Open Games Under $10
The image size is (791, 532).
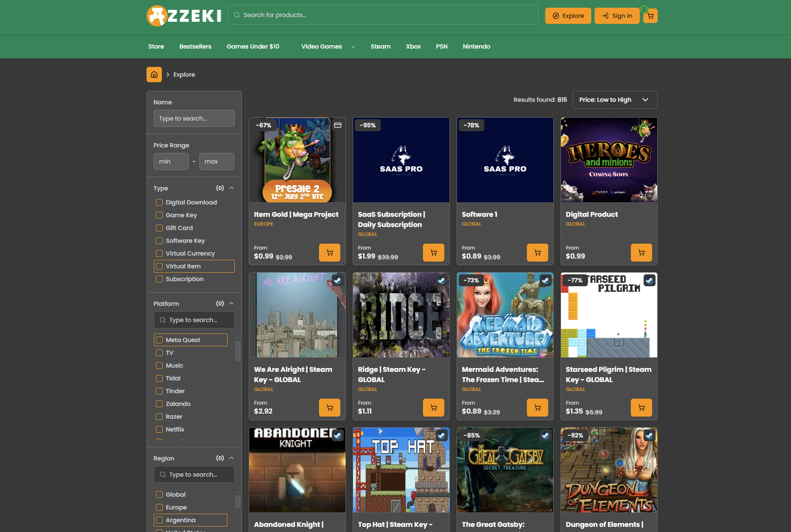253,46
